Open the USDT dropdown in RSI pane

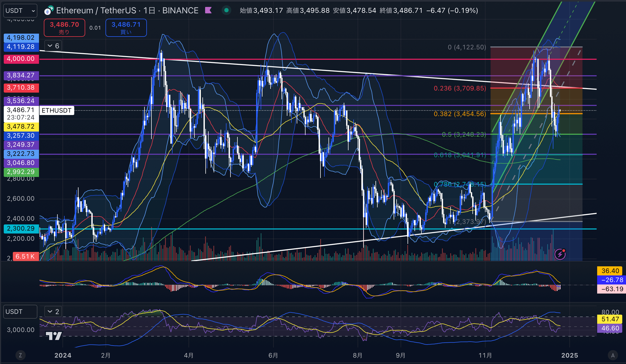[x=20, y=312]
